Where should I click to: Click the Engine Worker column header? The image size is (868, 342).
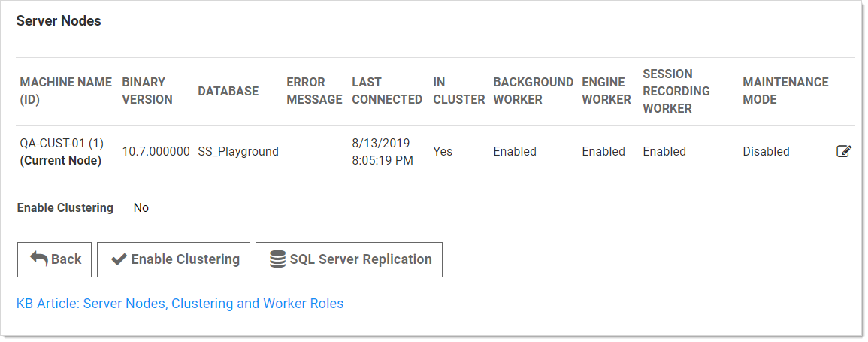point(606,91)
